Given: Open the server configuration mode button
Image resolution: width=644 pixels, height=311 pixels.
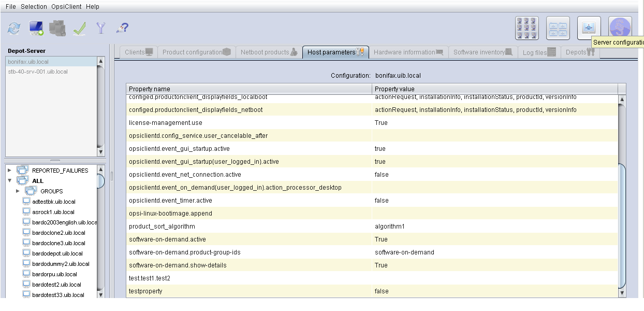Looking at the screenshot, I should (589, 28).
